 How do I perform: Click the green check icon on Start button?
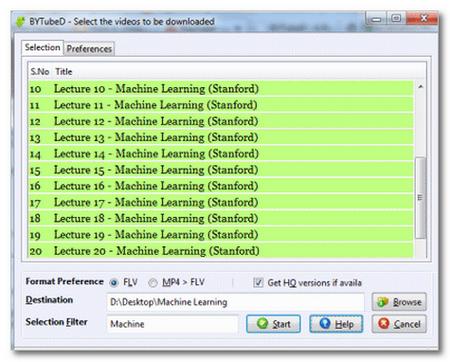click(x=263, y=323)
